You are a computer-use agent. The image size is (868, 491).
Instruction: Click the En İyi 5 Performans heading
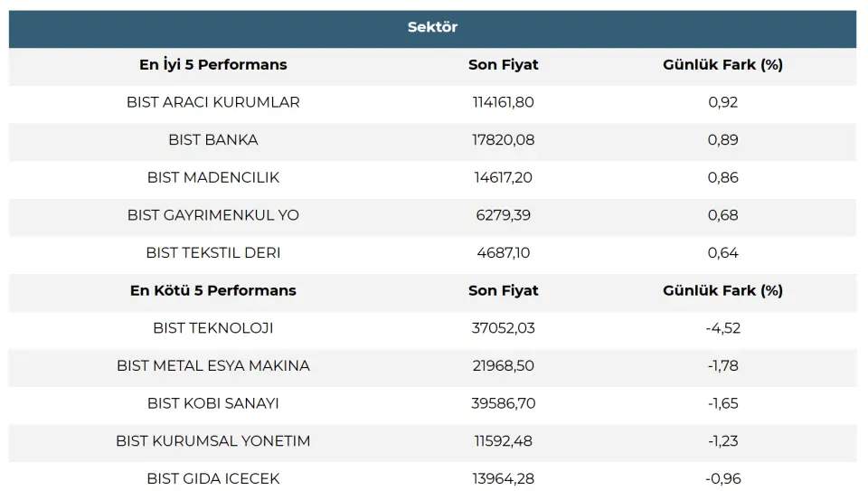point(212,65)
